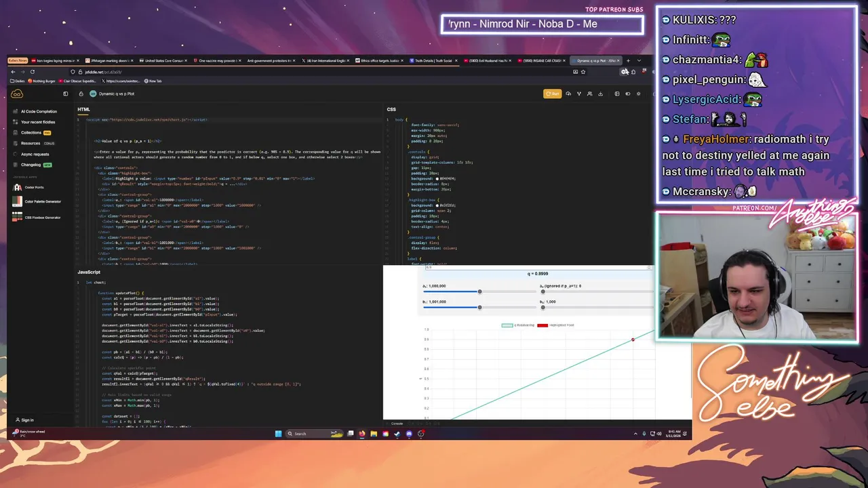The height and width of the screenshot is (488, 868).
Task: Click the b0 range slider handle
Action: (x=542, y=307)
